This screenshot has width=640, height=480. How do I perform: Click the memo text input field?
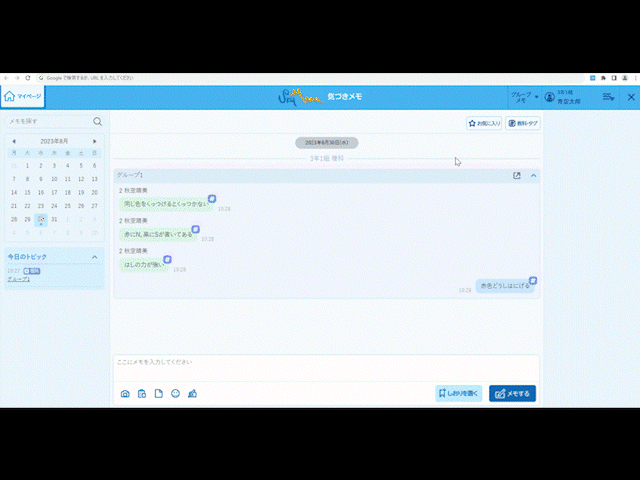[325, 364]
